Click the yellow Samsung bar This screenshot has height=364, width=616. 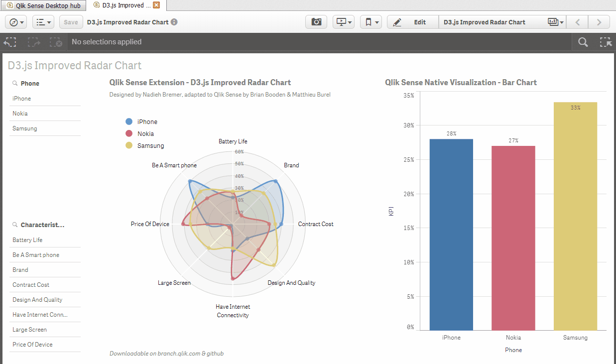(x=575, y=216)
